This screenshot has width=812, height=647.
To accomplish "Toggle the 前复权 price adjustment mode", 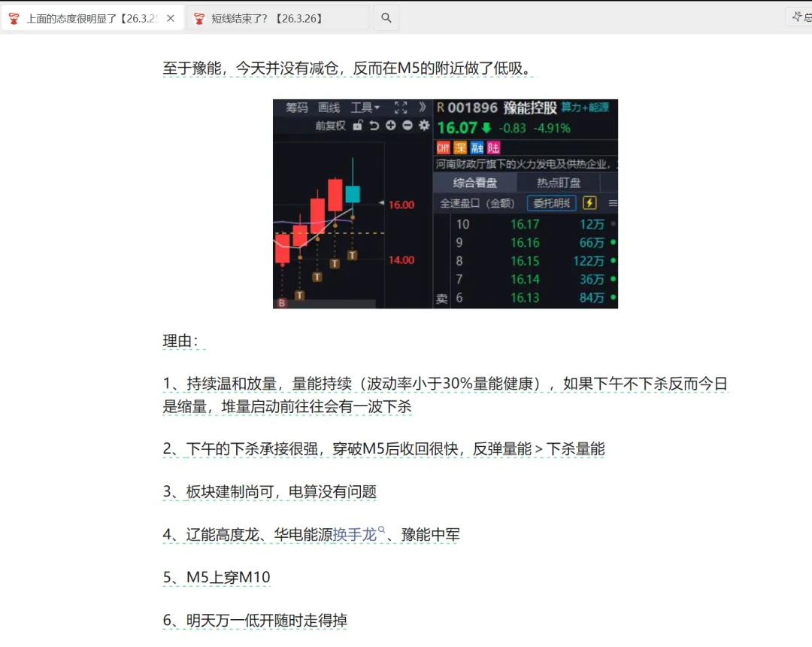I will [332, 126].
